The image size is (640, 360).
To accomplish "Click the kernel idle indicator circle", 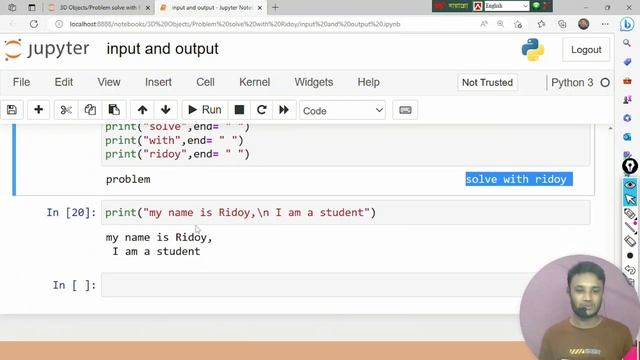I will click(605, 83).
